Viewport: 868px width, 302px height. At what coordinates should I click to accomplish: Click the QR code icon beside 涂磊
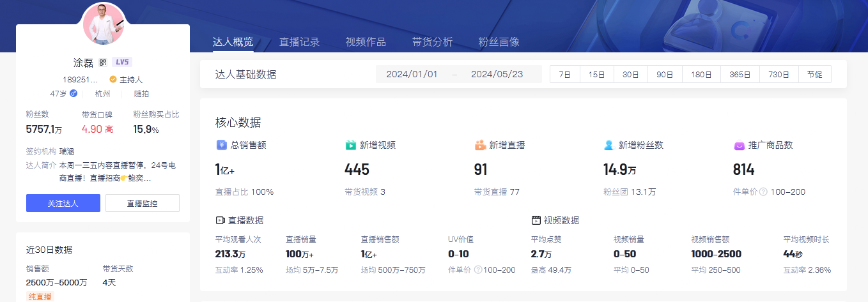103,63
